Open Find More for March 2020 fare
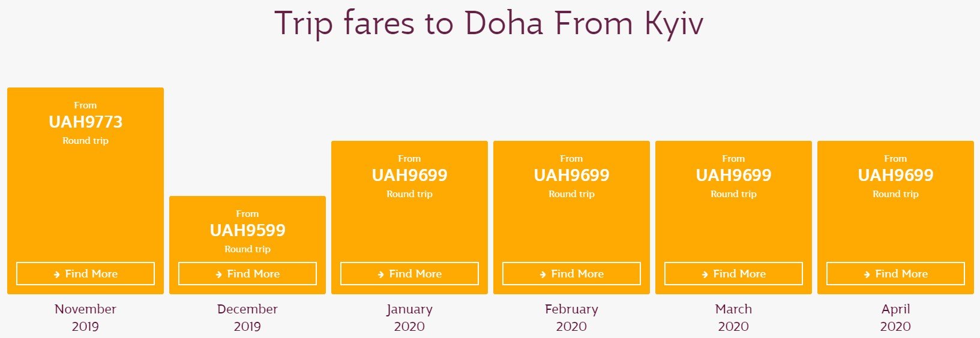Image resolution: width=980 pixels, height=338 pixels. click(x=733, y=273)
